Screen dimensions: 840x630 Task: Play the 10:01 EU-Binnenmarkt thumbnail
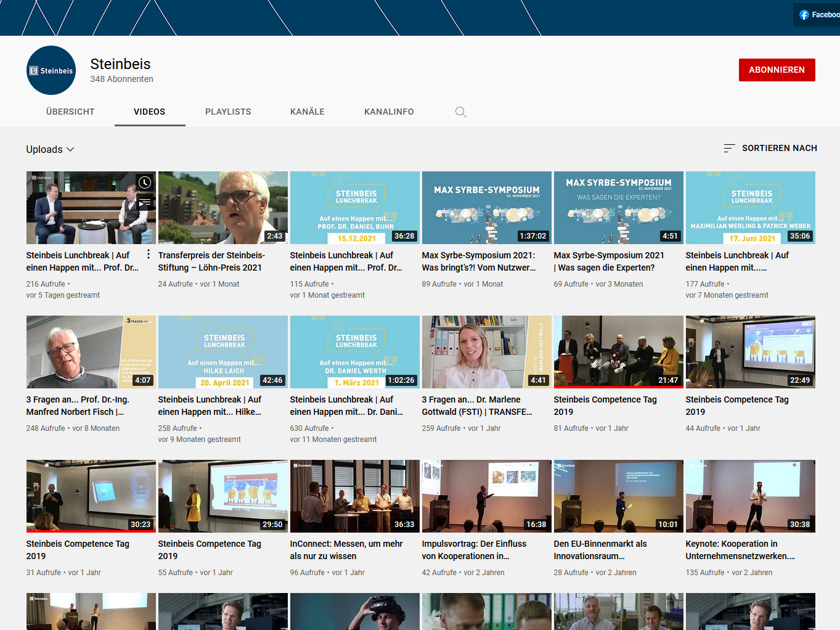pyautogui.click(x=619, y=496)
